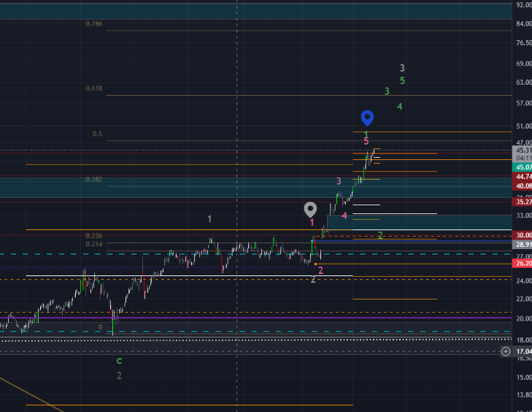Click the purple horizontal line near 20.00

pos(219,318)
